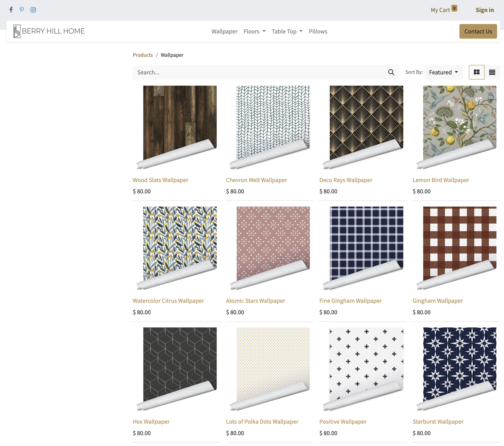This screenshot has width=504, height=446.
Task: Open the Facebook social icon
Action: click(11, 10)
